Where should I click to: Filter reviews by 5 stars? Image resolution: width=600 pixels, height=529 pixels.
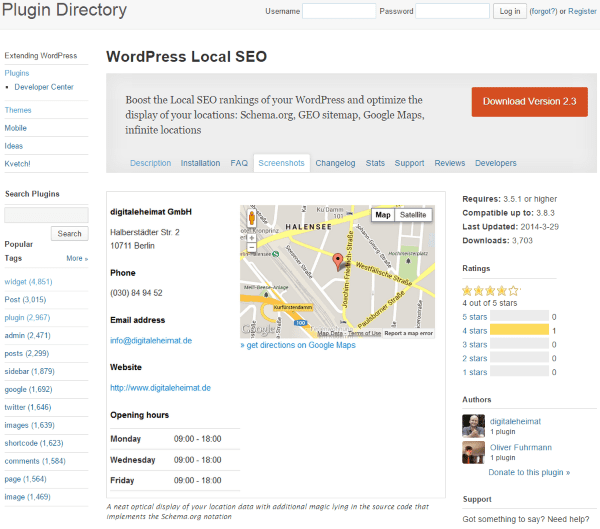tap(474, 317)
